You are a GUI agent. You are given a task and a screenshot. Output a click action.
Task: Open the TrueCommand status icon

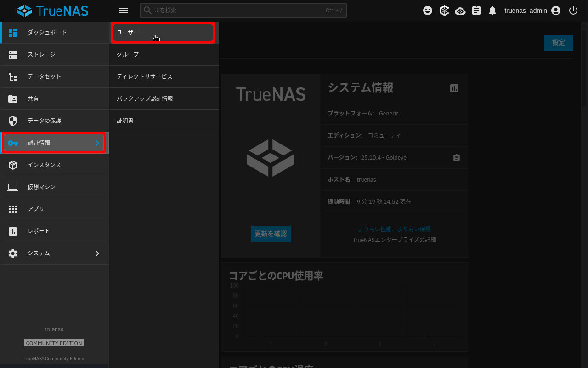(444, 11)
